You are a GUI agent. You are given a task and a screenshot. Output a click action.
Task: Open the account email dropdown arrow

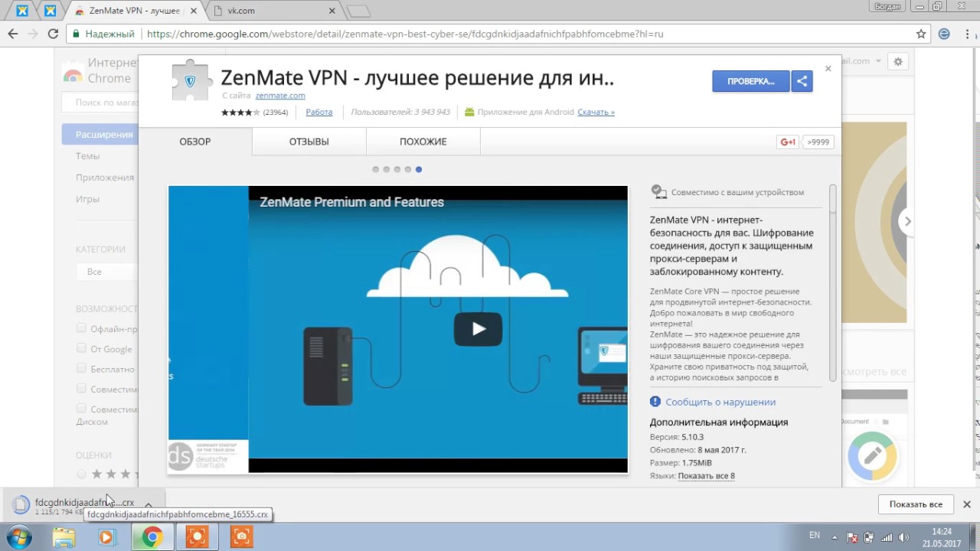pos(879,61)
